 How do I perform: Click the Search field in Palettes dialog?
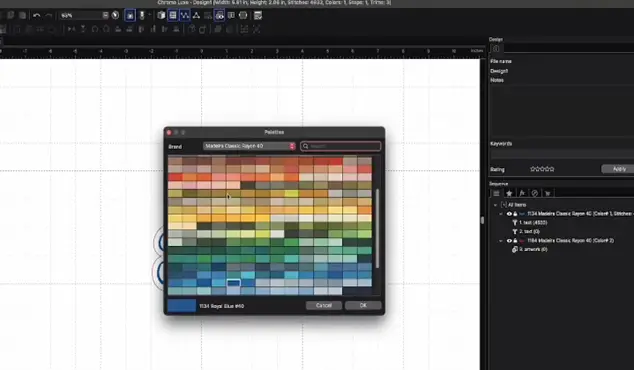pyautogui.click(x=340, y=146)
